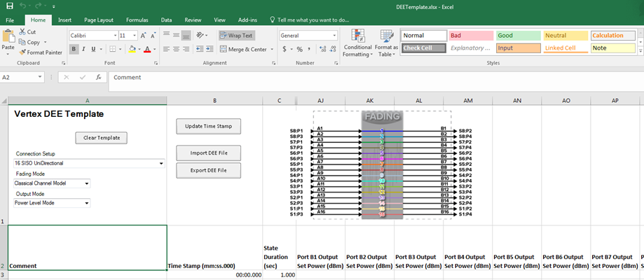Image resolution: width=644 pixels, height=280 pixels.
Task: Toggle the Wrap Text option
Action: coord(236,35)
